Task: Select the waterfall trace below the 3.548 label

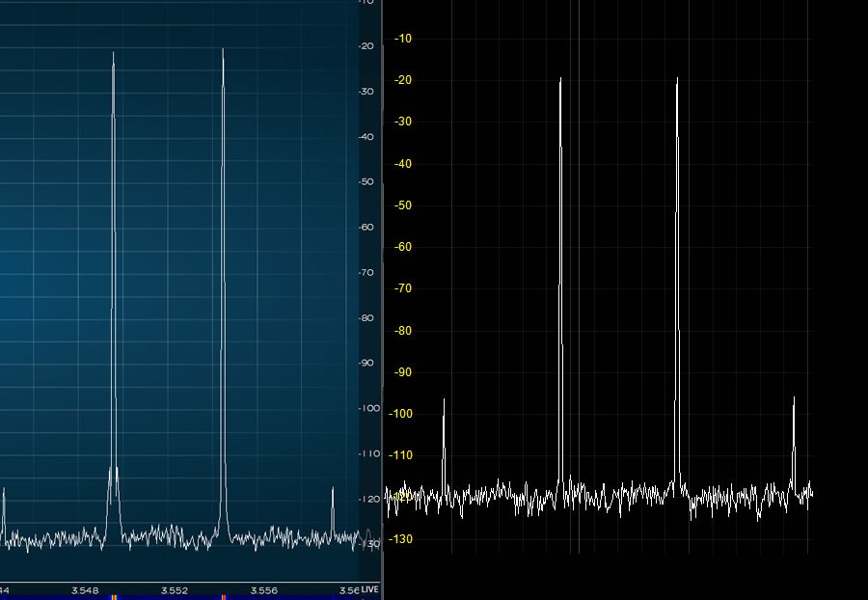Action: (114, 598)
